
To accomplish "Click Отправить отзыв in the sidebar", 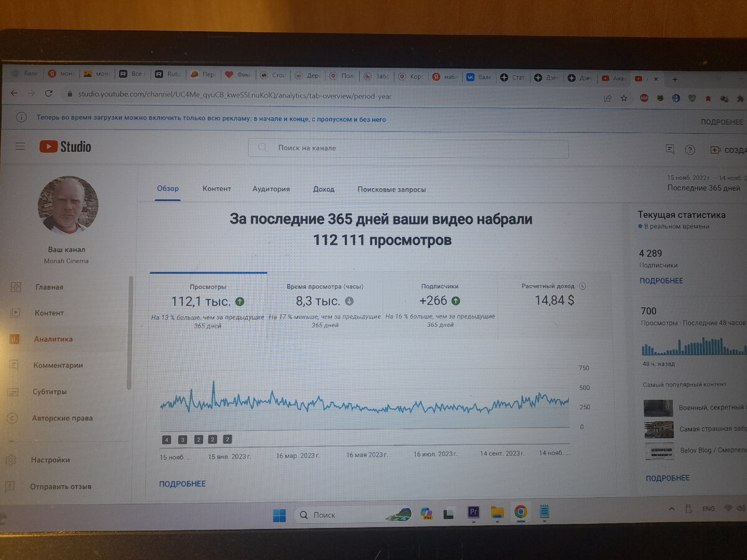I will (60, 487).
